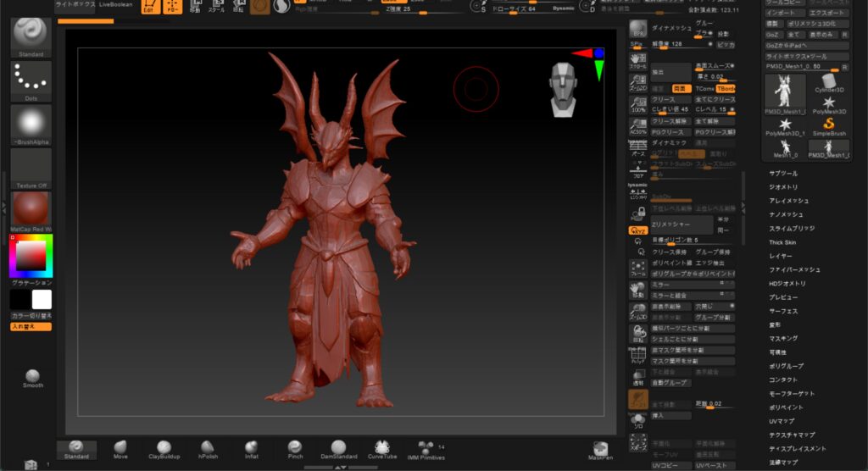Open the MatCap Red Wax material picker
This screenshot has height=471, width=868.
31,212
